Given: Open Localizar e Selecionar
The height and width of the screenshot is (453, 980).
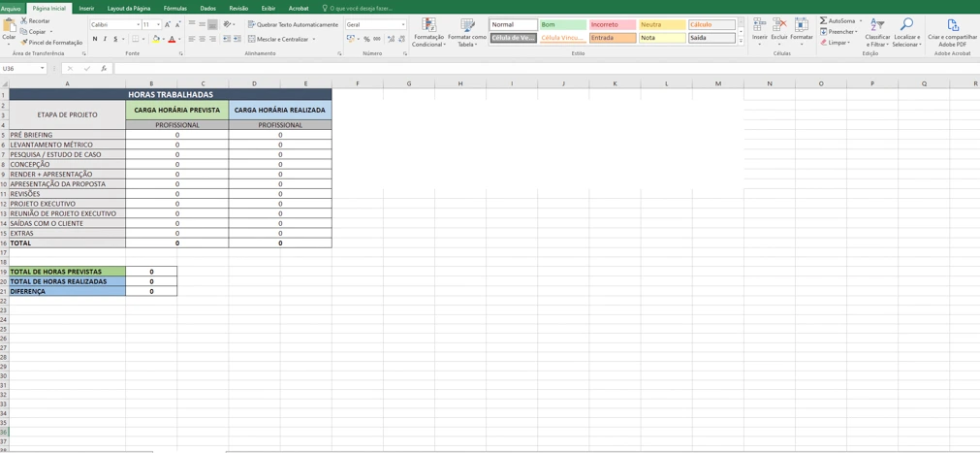Looking at the screenshot, I should (906, 33).
